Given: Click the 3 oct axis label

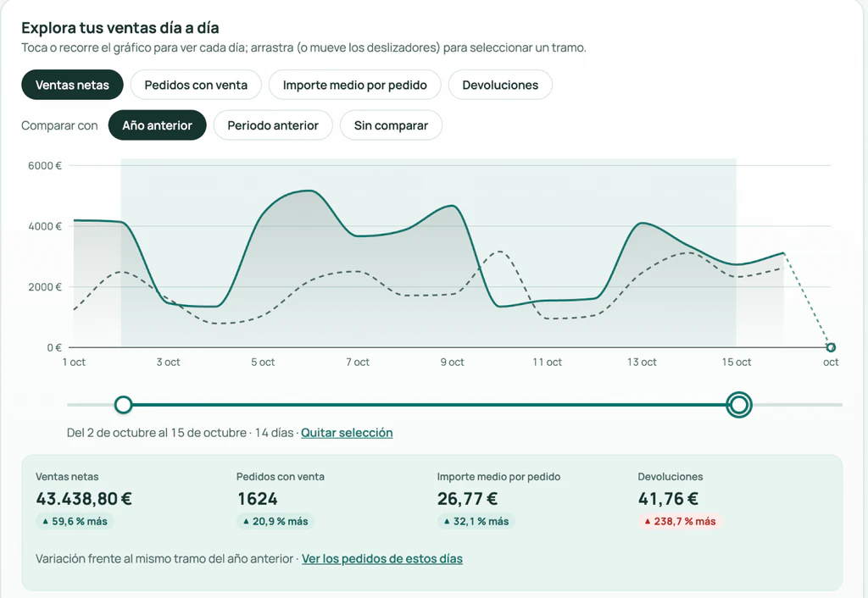Looking at the screenshot, I should click(x=169, y=362).
